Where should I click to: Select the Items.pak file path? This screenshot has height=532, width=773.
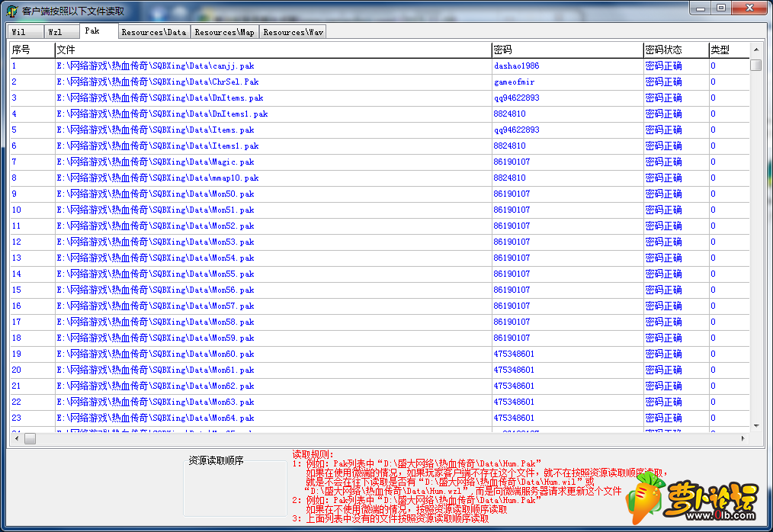156,130
